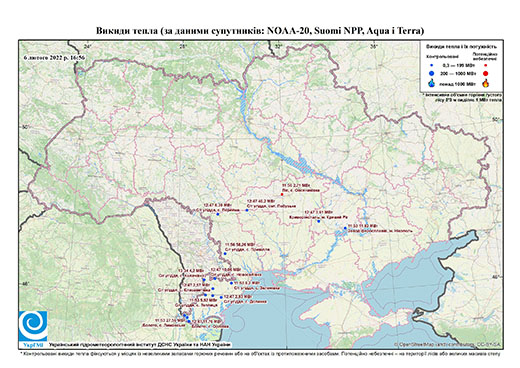Click the OpenStreetMap contributors attribution

(447, 344)
